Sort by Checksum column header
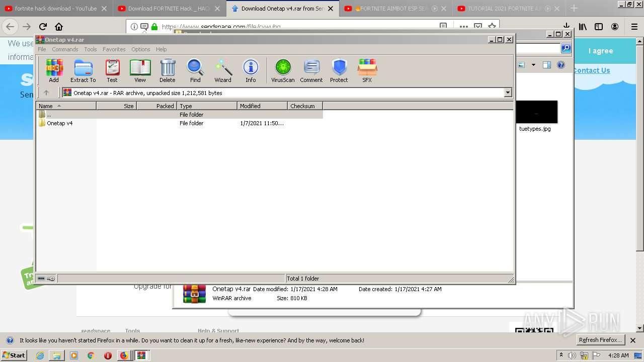Viewport: 644px width, 362px height. 305,106
